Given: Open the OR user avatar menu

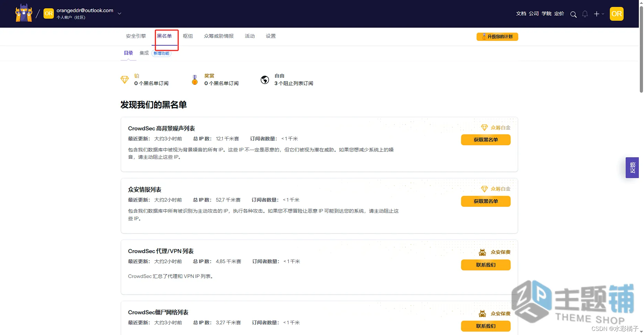Looking at the screenshot, I should pyautogui.click(x=617, y=14).
